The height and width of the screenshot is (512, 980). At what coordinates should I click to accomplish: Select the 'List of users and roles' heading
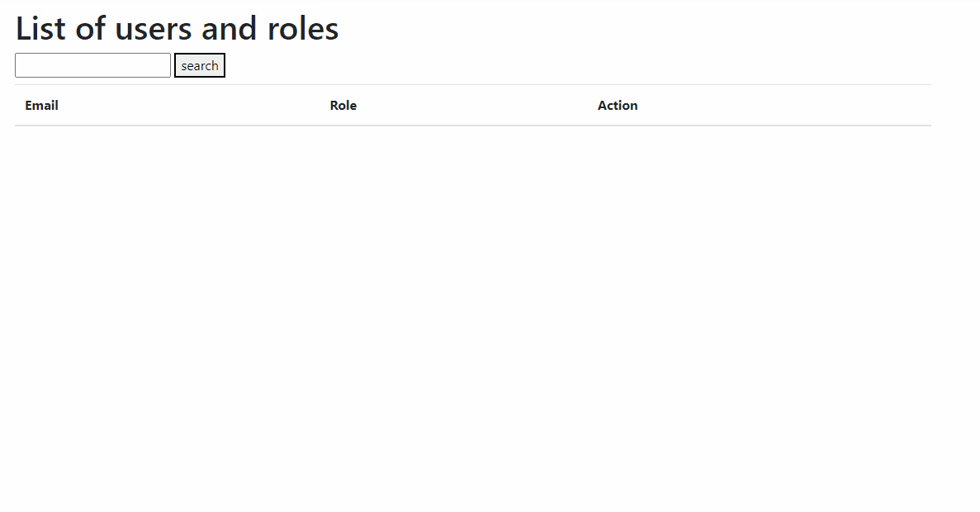176,28
